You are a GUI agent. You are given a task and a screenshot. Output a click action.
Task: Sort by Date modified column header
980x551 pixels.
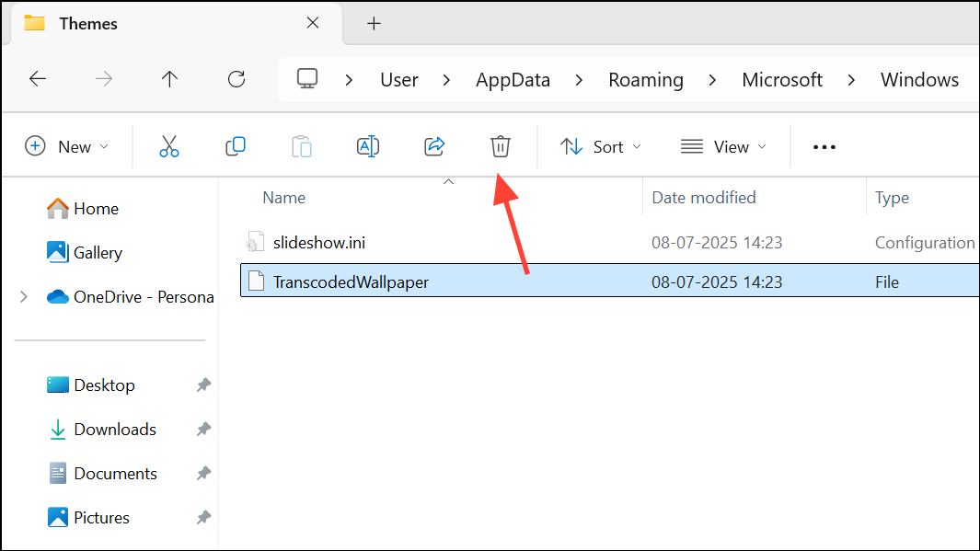(x=704, y=198)
